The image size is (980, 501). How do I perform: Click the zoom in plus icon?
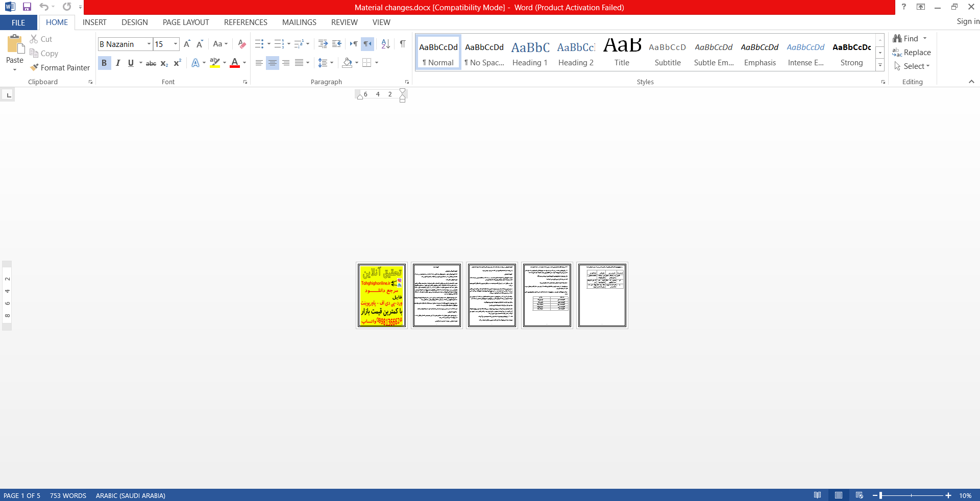tap(948, 495)
